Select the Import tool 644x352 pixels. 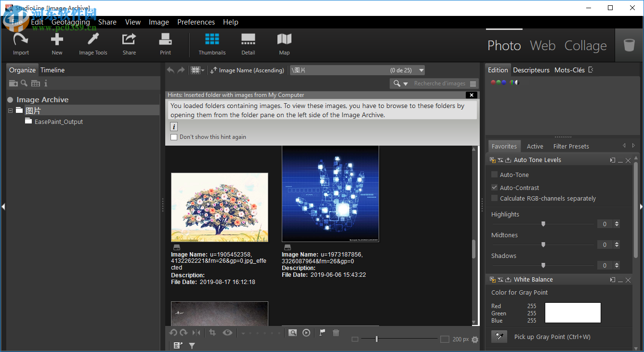point(21,43)
